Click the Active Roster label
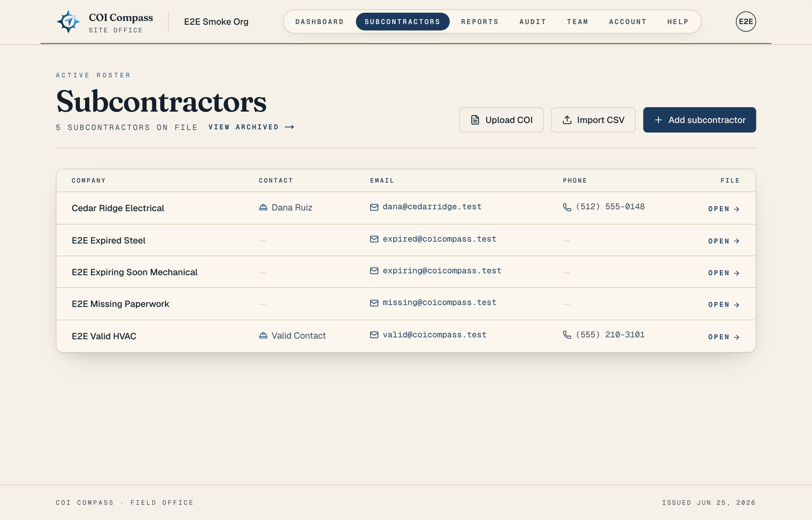This screenshot has height=520, width=812. tap(93, 75)
